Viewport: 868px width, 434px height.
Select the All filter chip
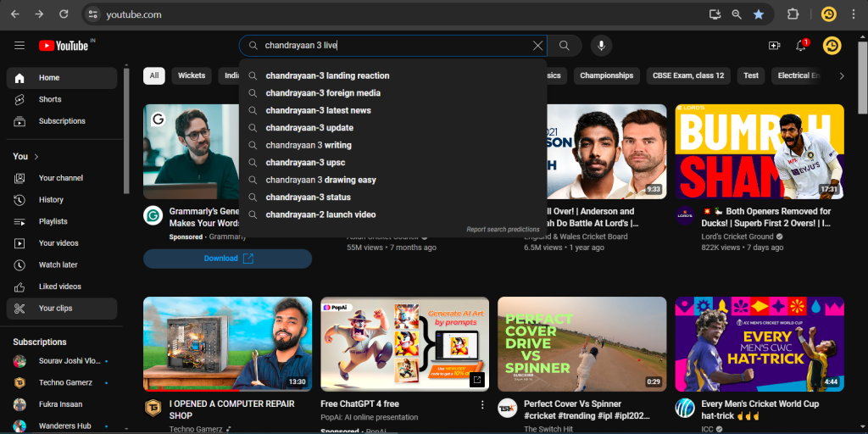click(x=154, y=75)
